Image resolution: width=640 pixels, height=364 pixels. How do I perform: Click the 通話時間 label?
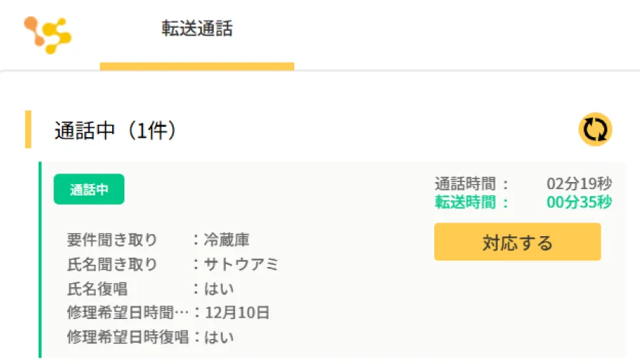point(472,184)
